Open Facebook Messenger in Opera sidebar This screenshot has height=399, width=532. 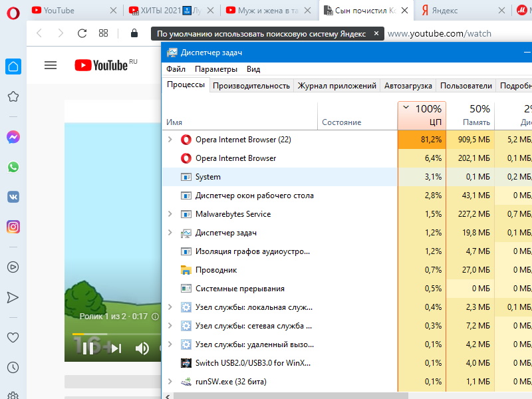pyautogui.click(x=13, y=137)
